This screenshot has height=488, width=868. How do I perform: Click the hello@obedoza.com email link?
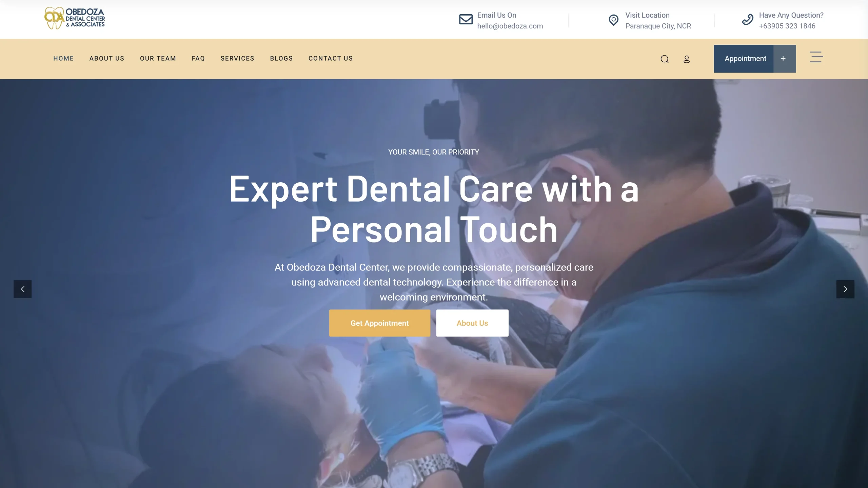click(510, 26)
